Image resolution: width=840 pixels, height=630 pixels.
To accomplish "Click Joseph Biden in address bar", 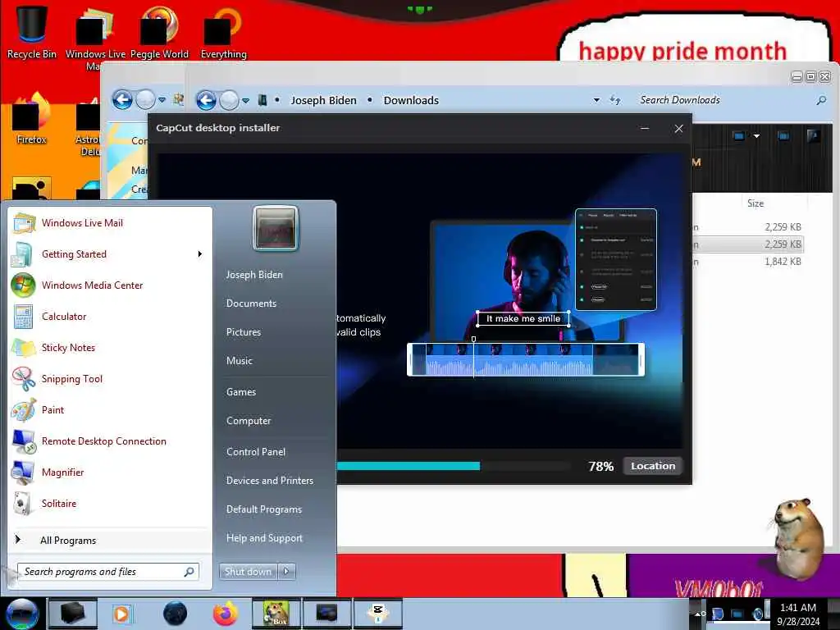I will 323,100.
